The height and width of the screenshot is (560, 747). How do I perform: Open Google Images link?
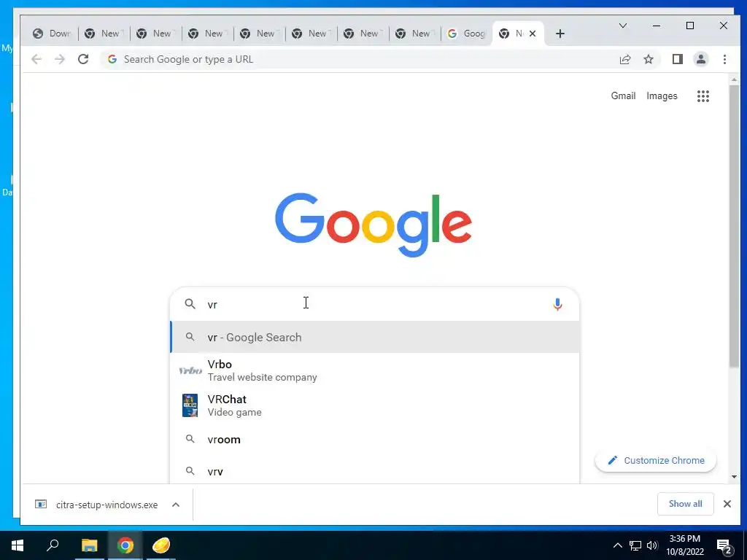click(662, 96)
